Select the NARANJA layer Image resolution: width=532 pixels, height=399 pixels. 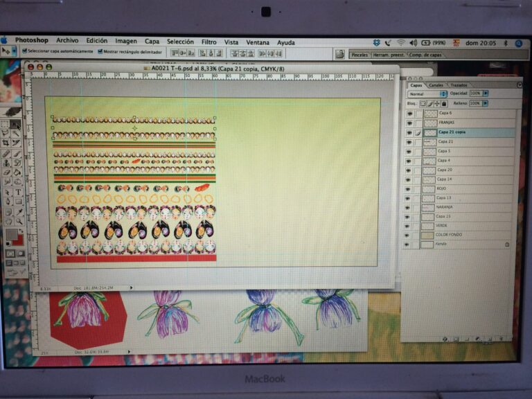coord(445,206)
